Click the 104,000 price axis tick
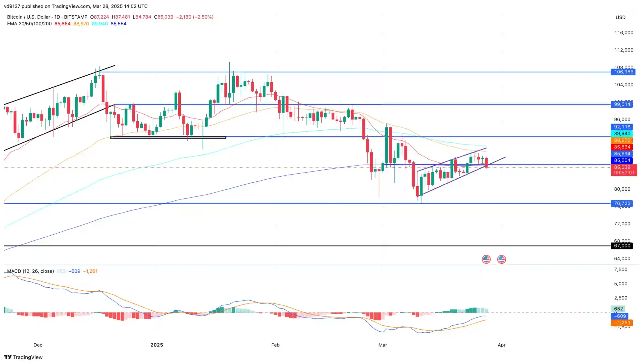643x364 pixels. click(623, 85)
